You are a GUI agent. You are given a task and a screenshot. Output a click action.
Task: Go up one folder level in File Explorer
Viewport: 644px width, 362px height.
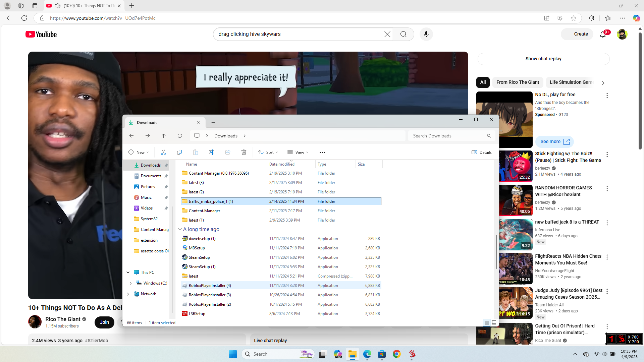pos(164,136)
